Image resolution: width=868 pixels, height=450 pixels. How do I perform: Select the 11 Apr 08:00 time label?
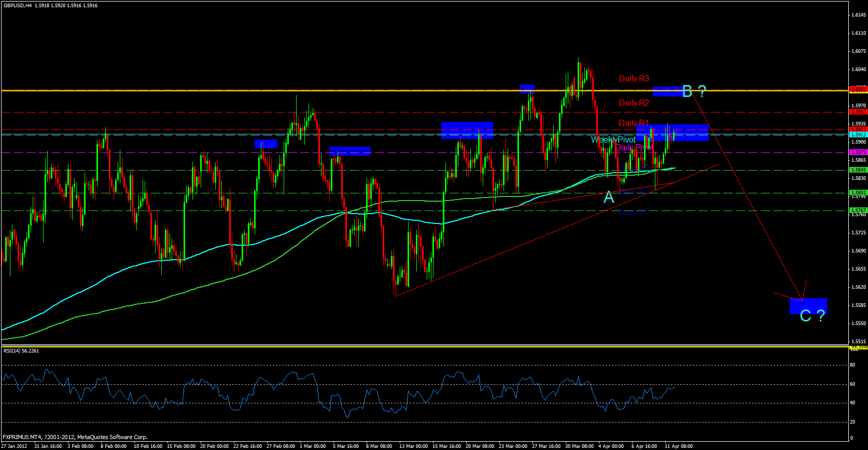tap(678, 446)
